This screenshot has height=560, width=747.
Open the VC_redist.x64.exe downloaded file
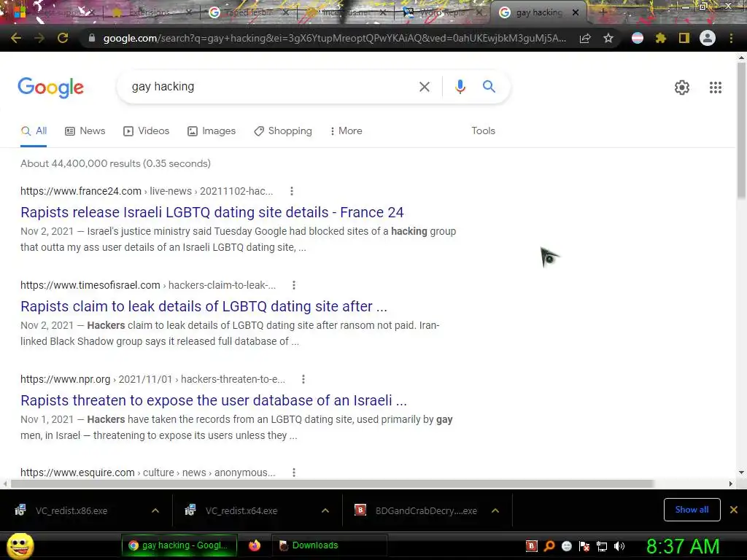tap(241, 510)
